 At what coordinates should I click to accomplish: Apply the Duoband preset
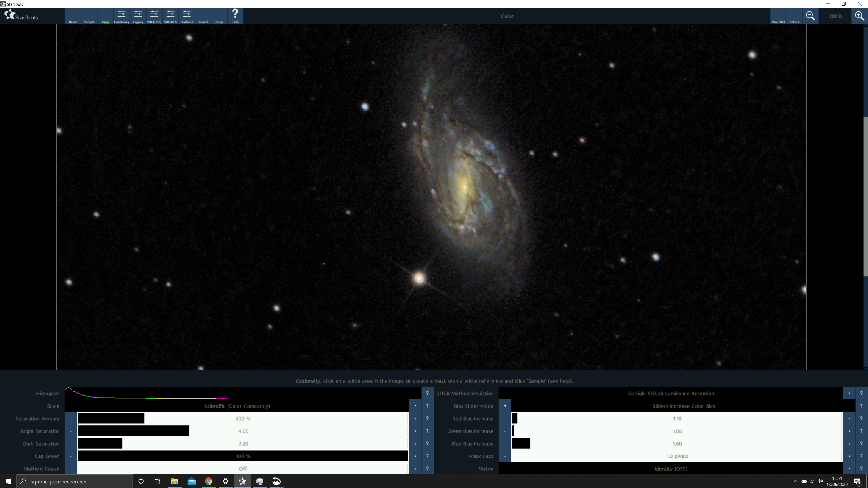(186, 16)
